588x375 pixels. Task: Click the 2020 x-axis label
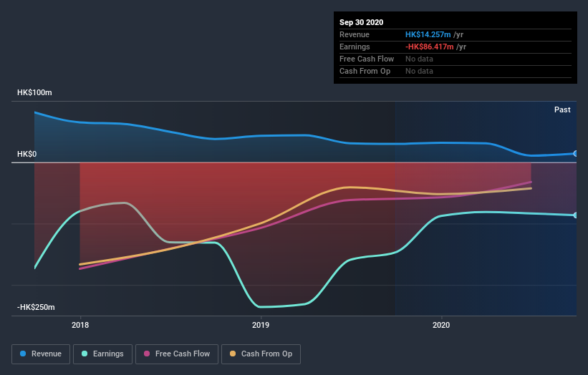pyautogui.click(x=441, y=325)
